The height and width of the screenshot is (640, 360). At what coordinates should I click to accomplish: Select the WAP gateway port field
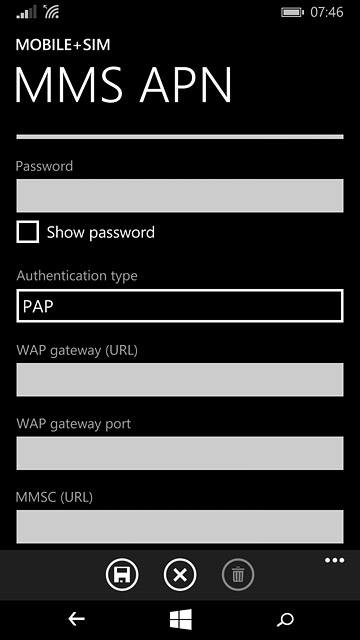[x=180, y=453]
